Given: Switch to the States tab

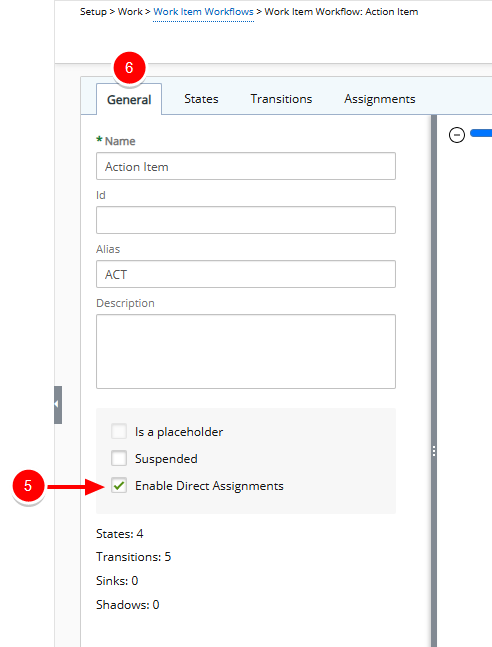Looking at the screenshot, I should tap(201, 99).
